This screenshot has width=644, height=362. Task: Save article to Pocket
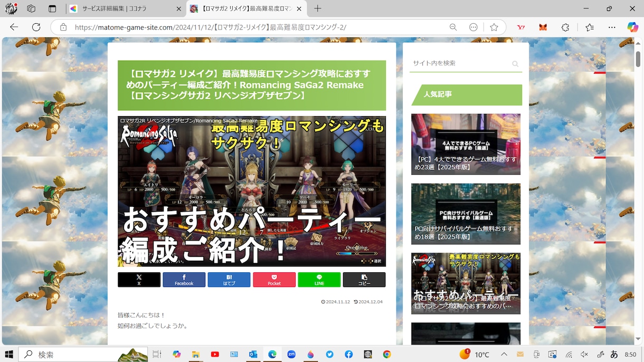pyautogui.click(x=274, y=280)
